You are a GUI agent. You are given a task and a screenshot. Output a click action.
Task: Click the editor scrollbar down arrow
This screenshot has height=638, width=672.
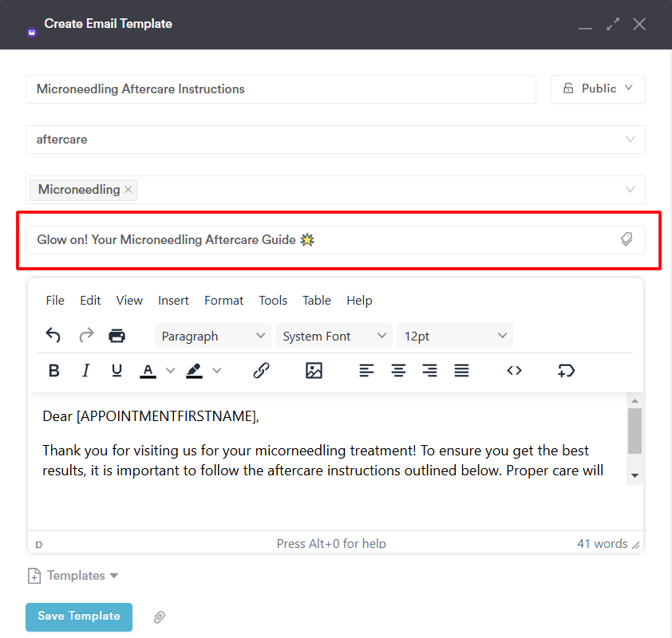634,475
